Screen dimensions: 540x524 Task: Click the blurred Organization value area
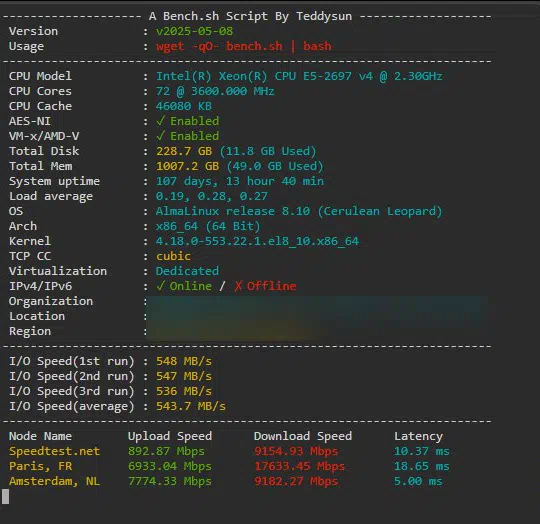317,302
